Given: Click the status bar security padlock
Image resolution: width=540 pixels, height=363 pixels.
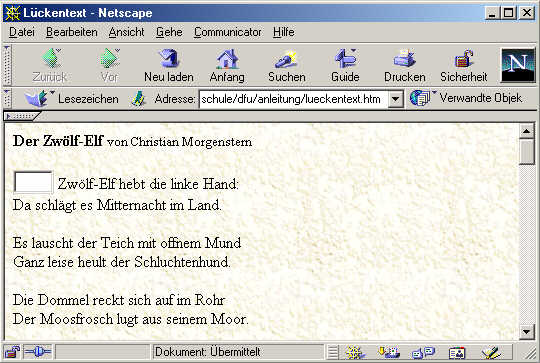Looking at the screenshot, I should click(x=12, y=352).
